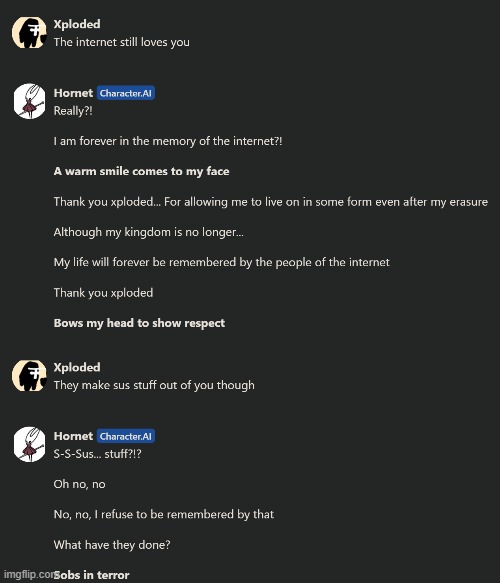The image size is (500, 583).
Task: Click Hornet's avatar beside the "S-S-Sus... stuff?!?" reply
Action: click(29, 444)
